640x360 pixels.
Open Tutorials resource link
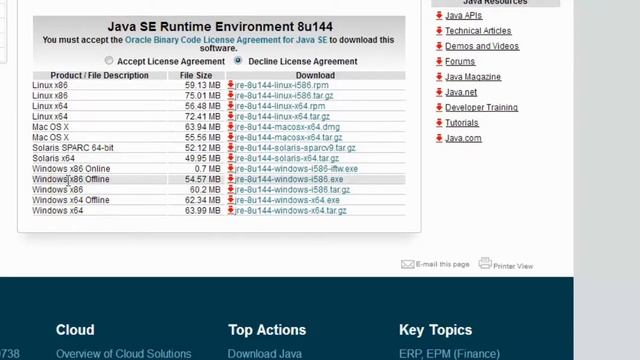(462, 123)
